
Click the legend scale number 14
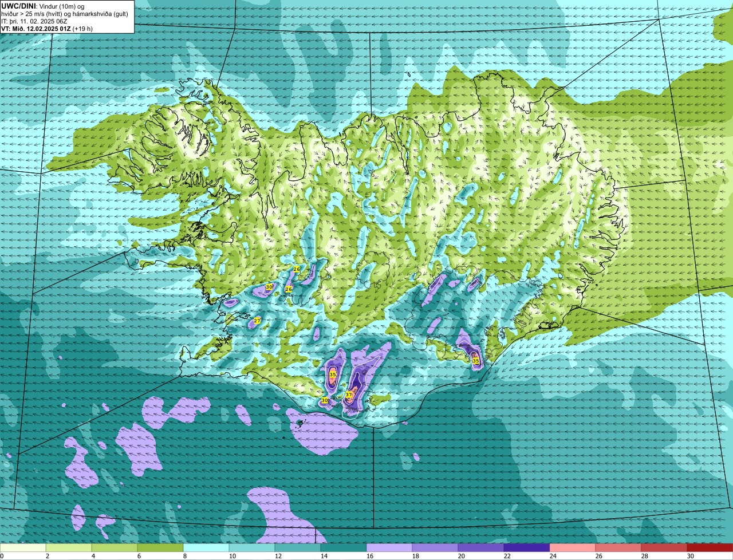[x=324, y=556]
